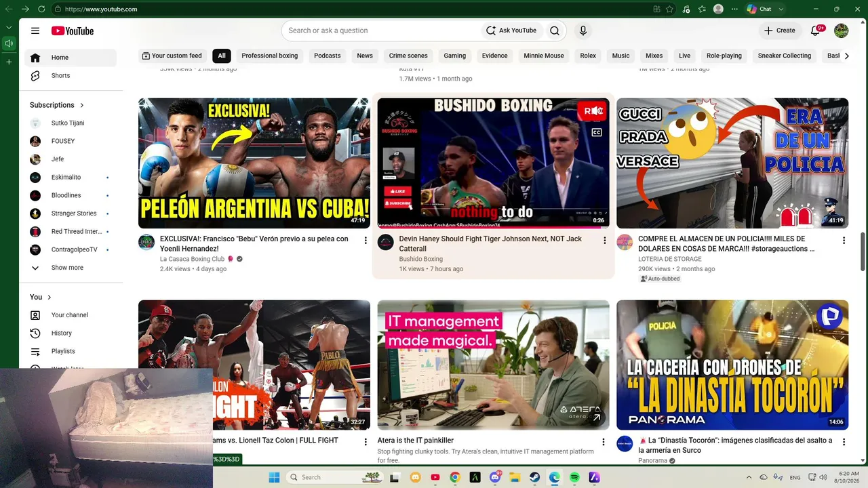Select the All filter chip
This screenshot has height=488, width=868.
222,56
